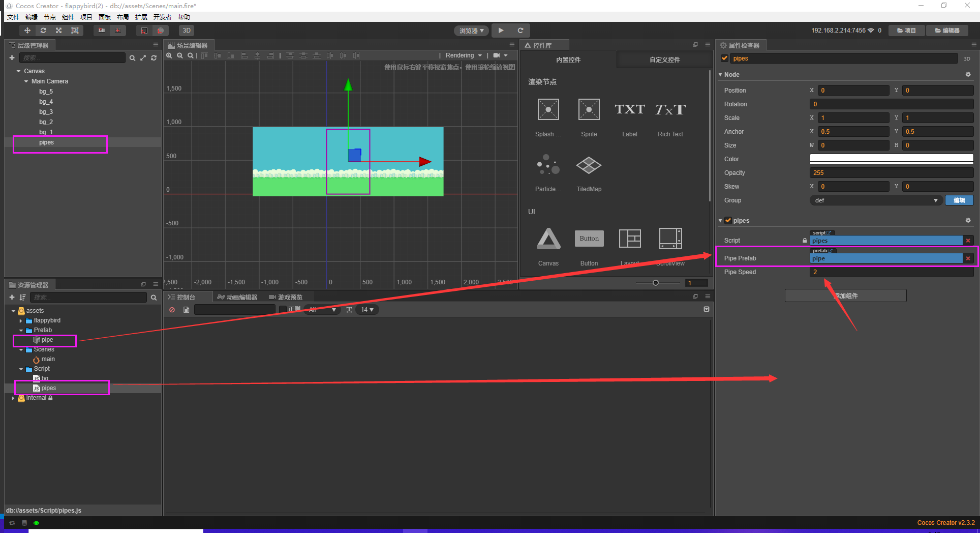Open the 开发者 menu

[163, 17]
